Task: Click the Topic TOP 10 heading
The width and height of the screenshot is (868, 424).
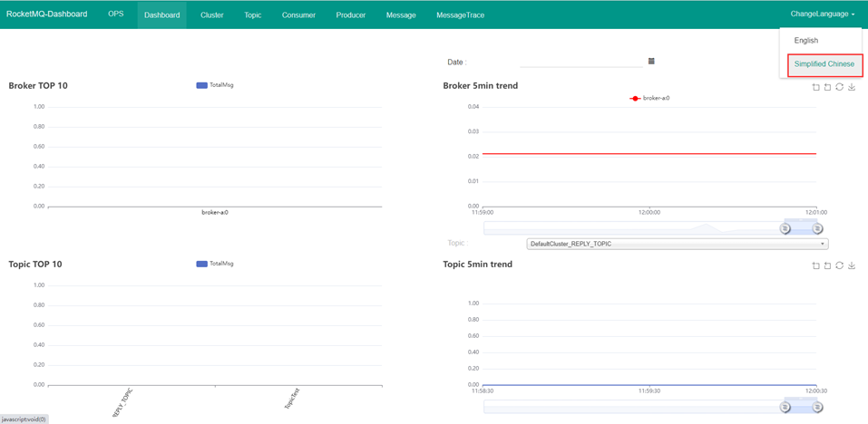Action: coord(35,265)
